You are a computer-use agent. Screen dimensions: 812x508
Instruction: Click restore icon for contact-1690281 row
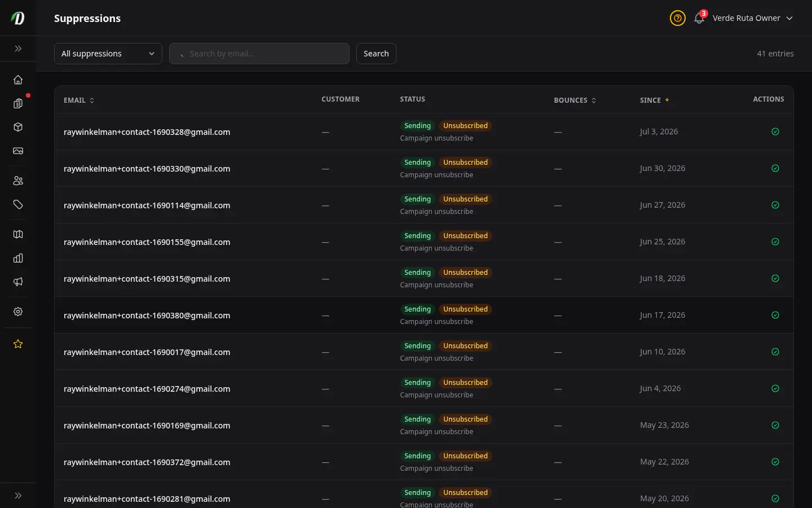click(775, 498)
